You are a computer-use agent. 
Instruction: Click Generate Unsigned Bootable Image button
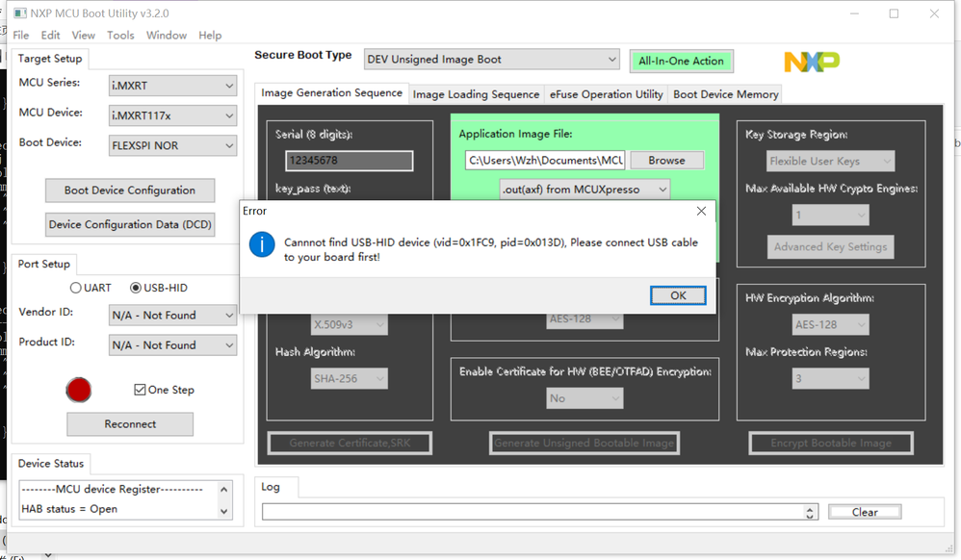click(x=584, y=443)
